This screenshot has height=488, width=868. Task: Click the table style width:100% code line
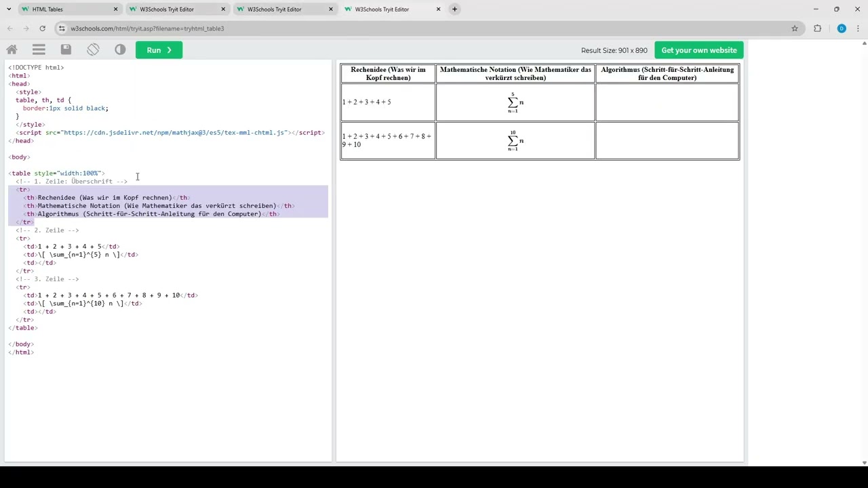click(x=56, y=174)
